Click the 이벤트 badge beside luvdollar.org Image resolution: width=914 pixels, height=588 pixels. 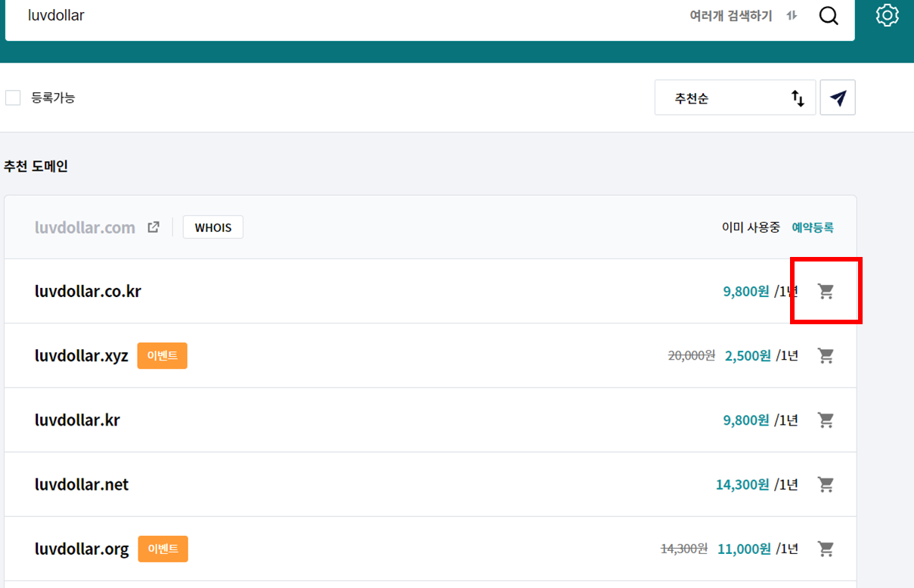pos(163,549)
